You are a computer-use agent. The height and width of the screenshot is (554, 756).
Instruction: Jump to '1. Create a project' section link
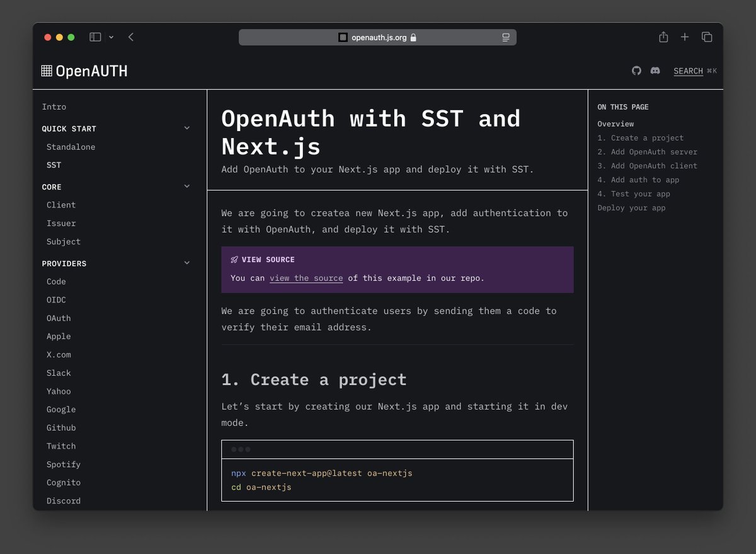(x=640, y=138)
